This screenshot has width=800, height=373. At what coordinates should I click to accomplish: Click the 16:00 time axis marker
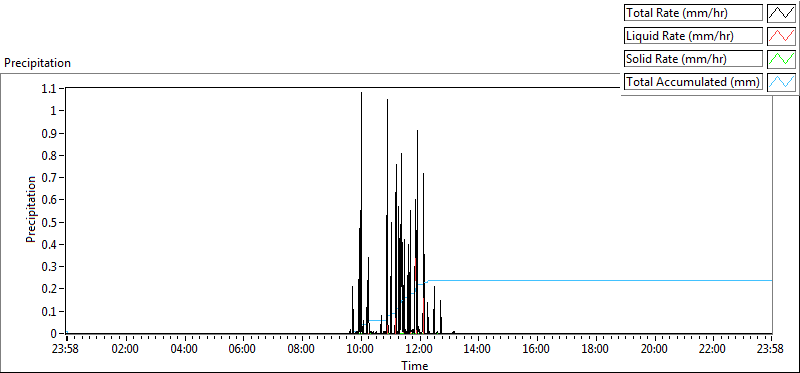pyautogui.click(x=536, y=350)
